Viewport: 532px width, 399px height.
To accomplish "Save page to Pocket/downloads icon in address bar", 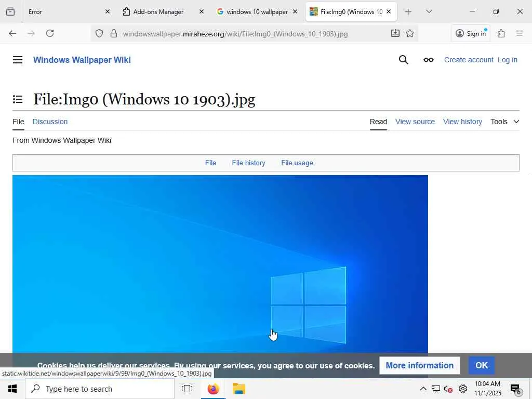I will (395, 33).
